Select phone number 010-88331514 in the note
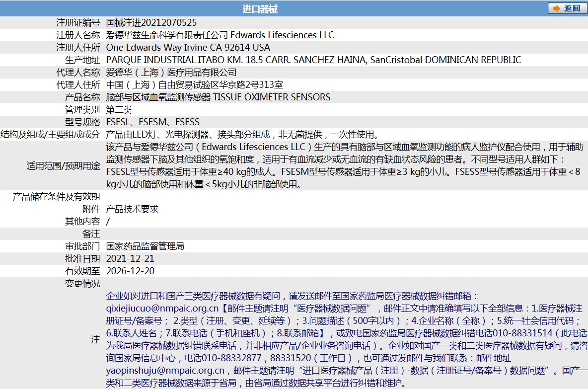The height and width of the screenshot is (390, 588). (x=522, y=333)
